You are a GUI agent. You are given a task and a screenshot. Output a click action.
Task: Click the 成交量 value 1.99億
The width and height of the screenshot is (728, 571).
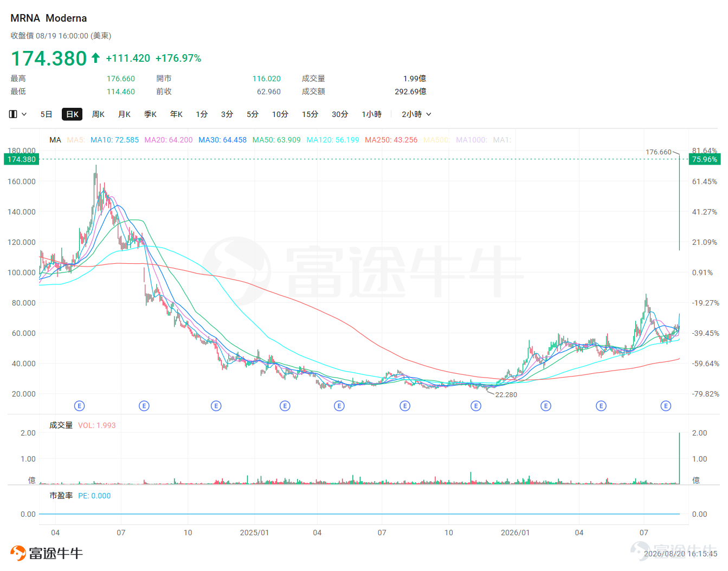415,79
